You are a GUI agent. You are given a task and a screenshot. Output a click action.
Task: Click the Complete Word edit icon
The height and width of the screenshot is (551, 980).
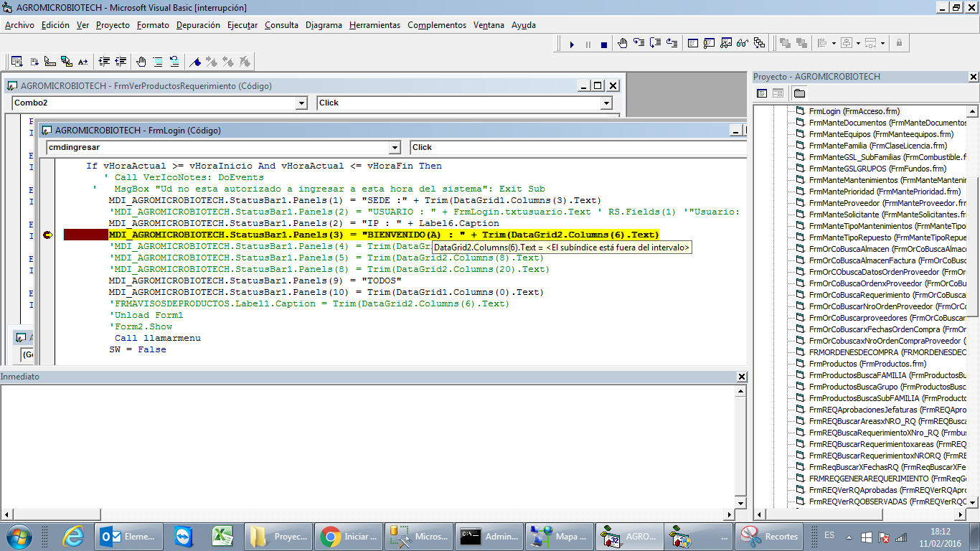83,62
